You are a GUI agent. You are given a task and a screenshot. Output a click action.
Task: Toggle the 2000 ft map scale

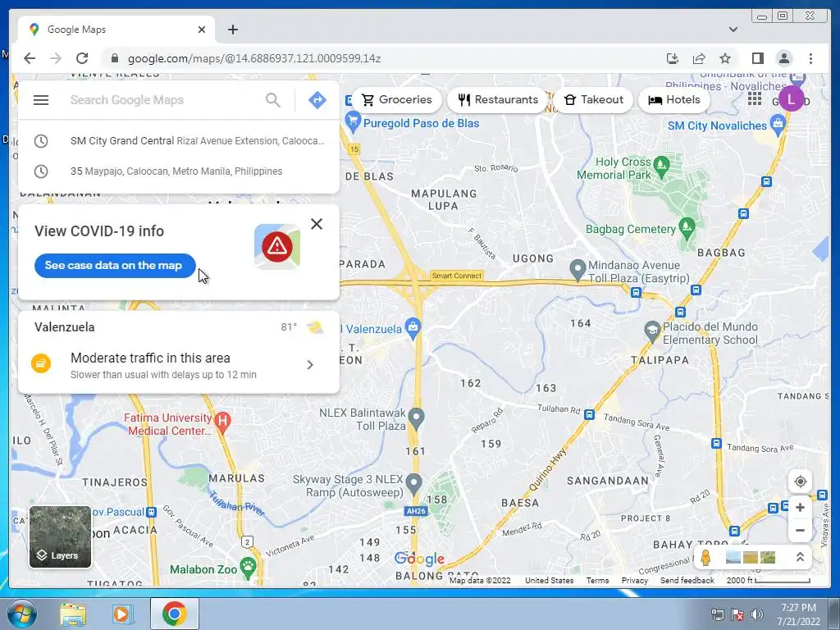click(768, 580)
